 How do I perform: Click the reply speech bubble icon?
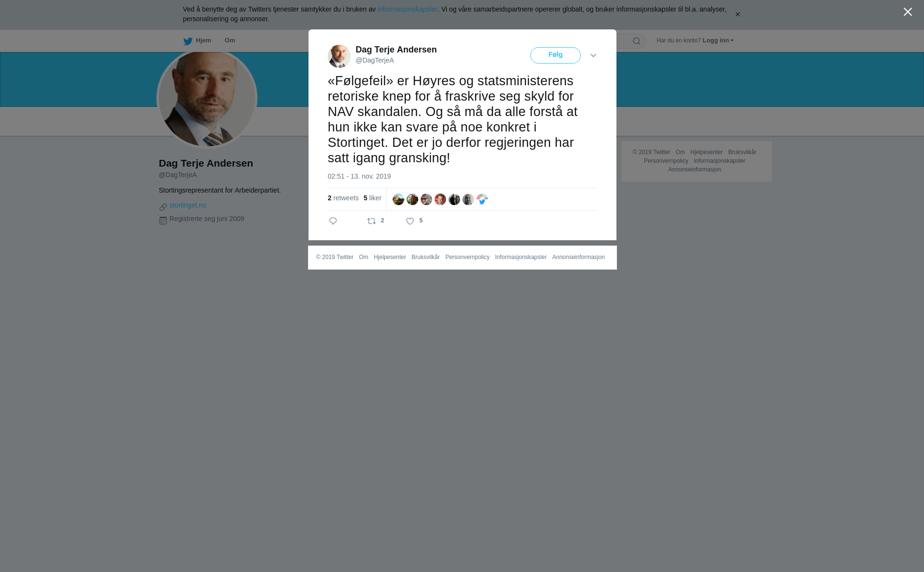333,221
